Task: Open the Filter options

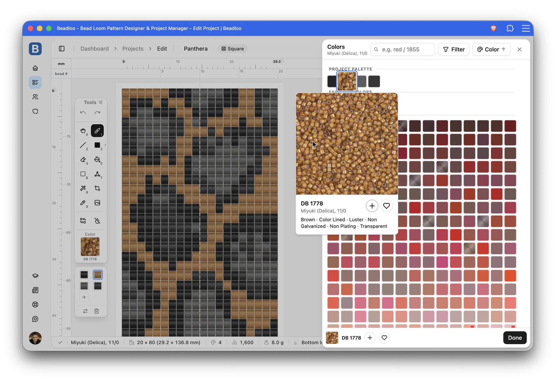Action: coord(454,49)
